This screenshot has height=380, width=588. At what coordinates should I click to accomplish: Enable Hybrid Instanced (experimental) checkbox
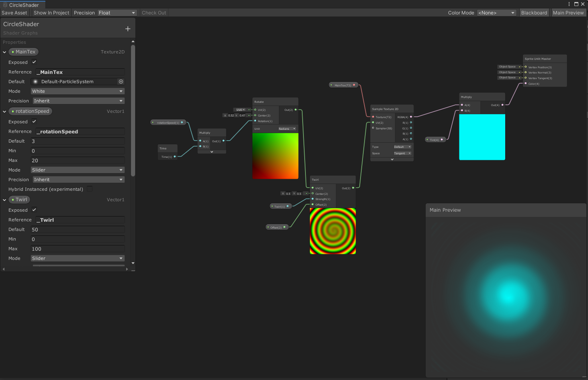click(90, 189)
